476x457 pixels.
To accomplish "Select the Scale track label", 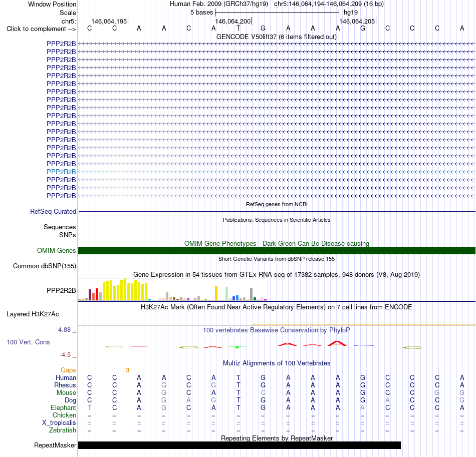I will pyautogui.click(x=68, y=13).
